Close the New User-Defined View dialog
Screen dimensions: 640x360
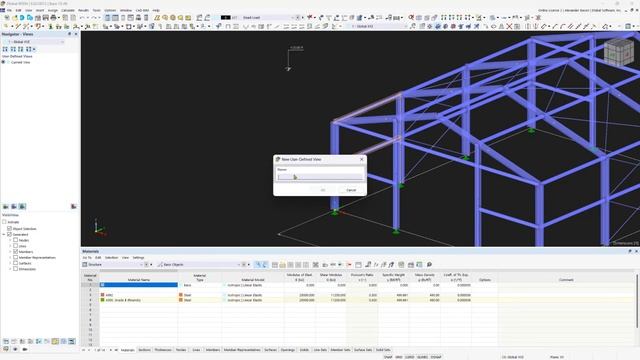[361, 159]
